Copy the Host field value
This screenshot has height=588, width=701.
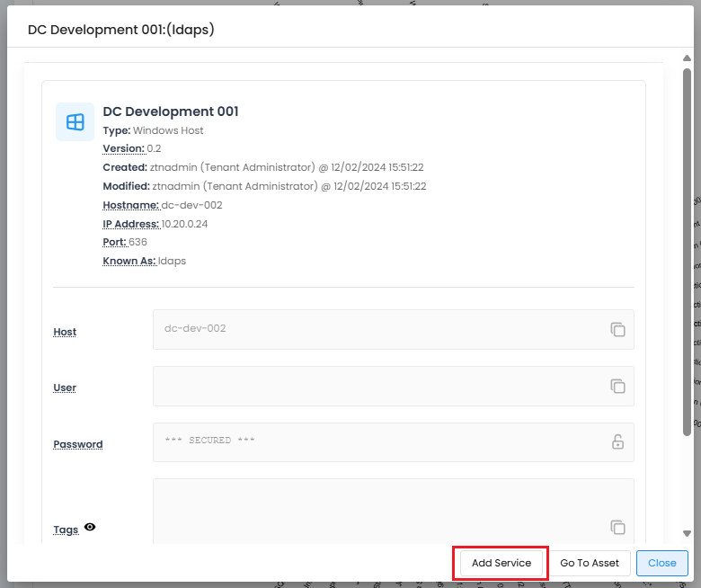point(617,329)
